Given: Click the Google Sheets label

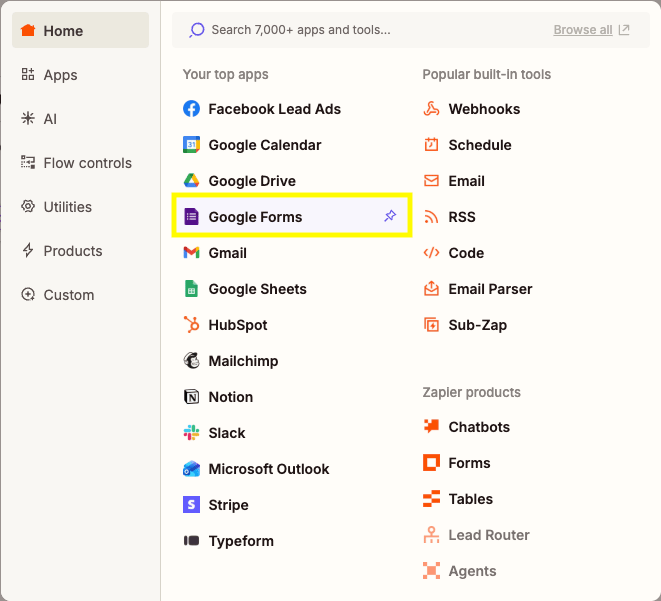Looking at the screenshot, I should click(258, 289).
